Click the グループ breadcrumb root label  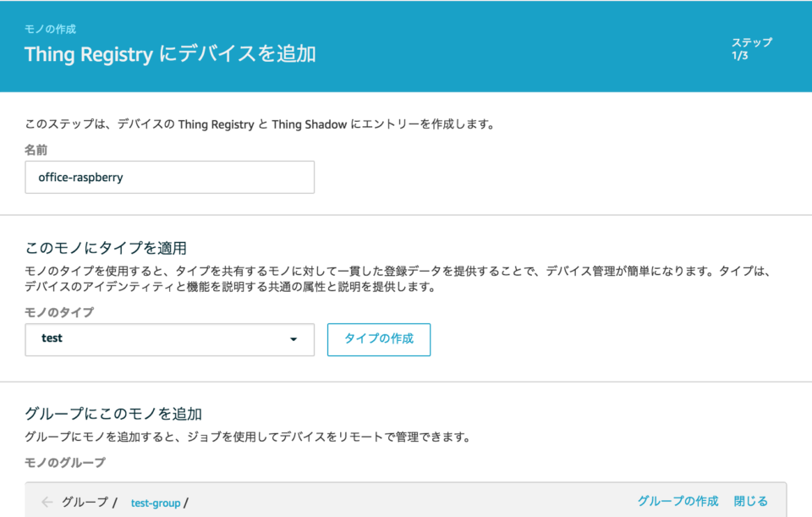(x=85, y=502)
